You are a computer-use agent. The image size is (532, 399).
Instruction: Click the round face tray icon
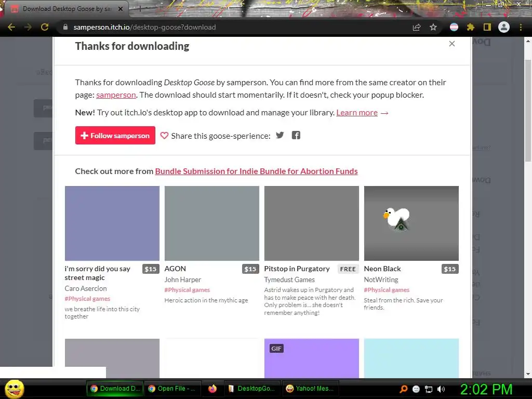tap(416, 389)
